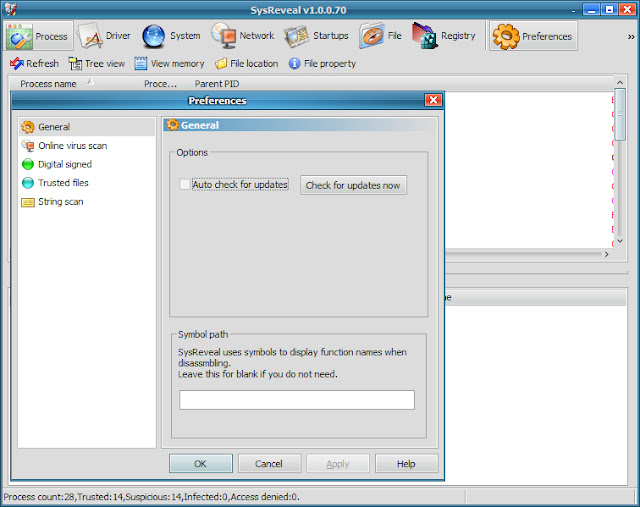The height and width of the screenshot is (507, 640).
Task: Click the Online virus scan icon
Action: (x=28, y=146)
